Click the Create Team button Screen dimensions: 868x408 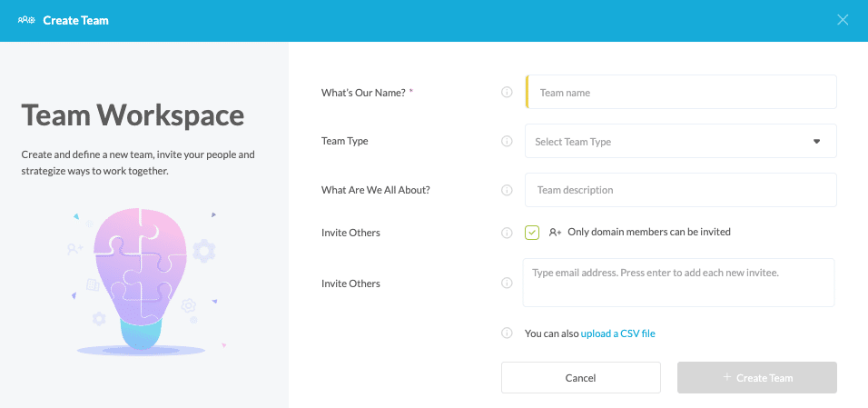(757, 378)
